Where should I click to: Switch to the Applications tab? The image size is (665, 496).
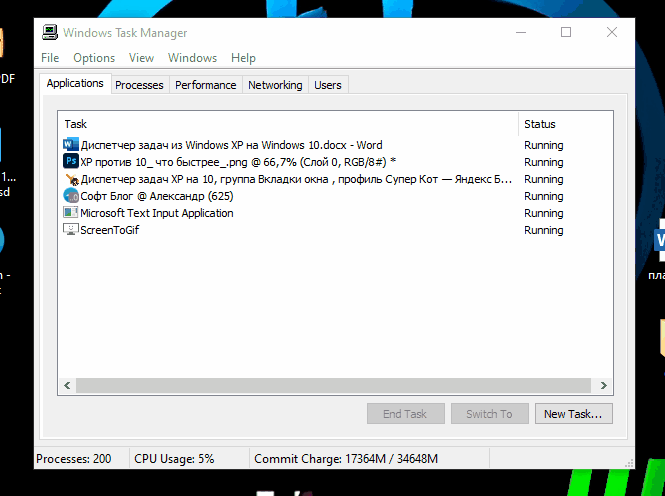pyautogui.click(x=75, y=84)
